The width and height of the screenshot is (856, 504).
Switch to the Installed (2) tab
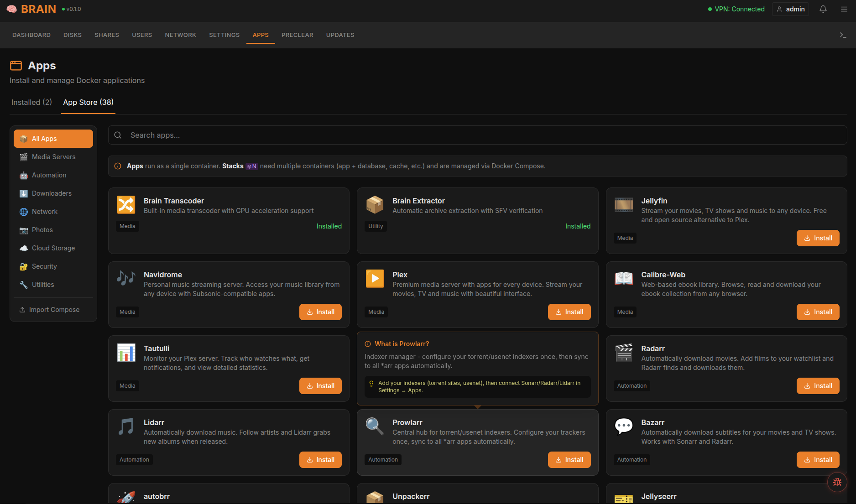click(x=31, y=102)
